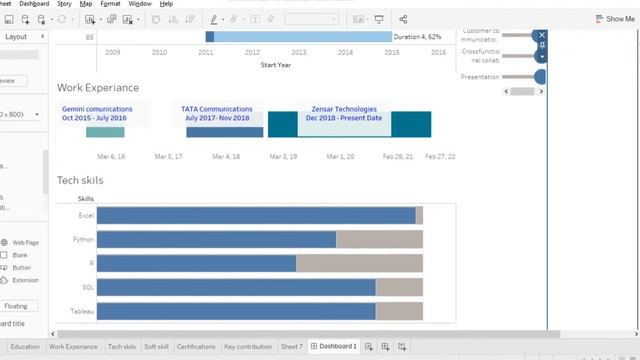The width and height of the screenshot is (640, 360).
Task: Open the Fit view dropdown box
Action: click(x=311, y=19)
